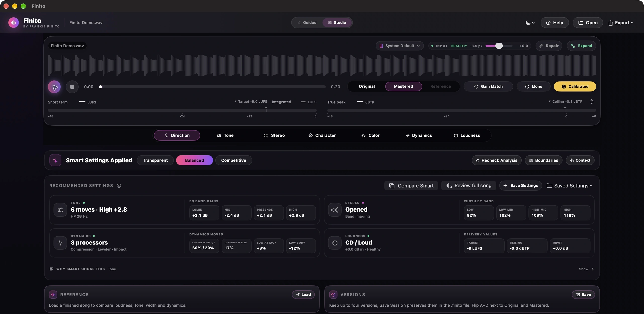
Task: Click the stop playback button
Action: (72, 87)
